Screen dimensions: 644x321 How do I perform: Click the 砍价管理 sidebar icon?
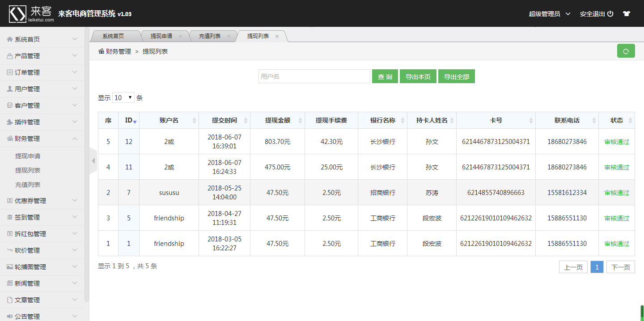coord(10,250)
